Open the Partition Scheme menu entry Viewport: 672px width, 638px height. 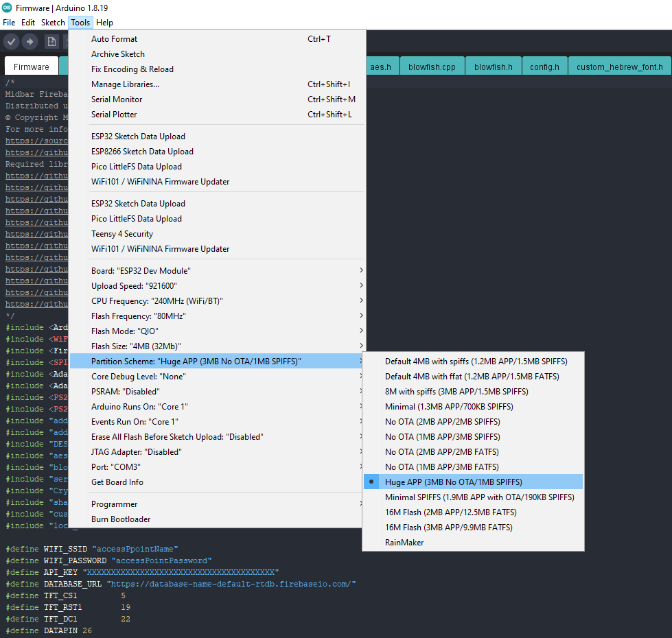(218, 362)
